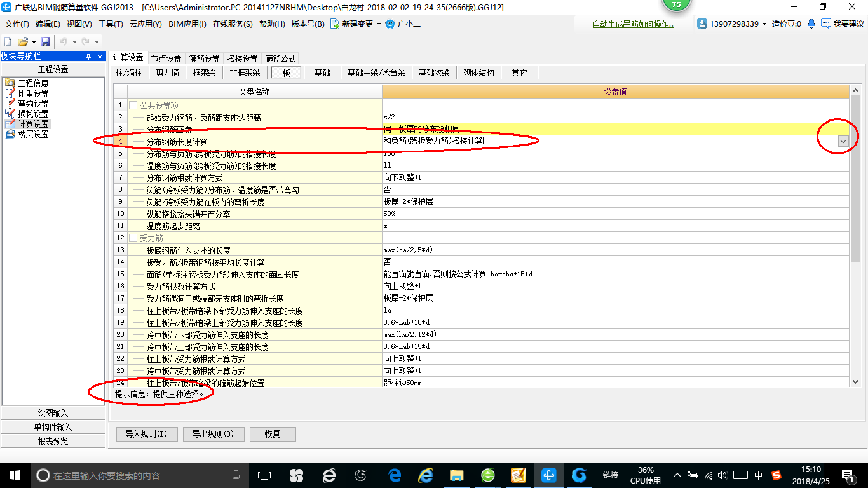This screenshot has height=488, width=868.
Task: Select 工程信息 in navigation tree
Action: (33, 83)
